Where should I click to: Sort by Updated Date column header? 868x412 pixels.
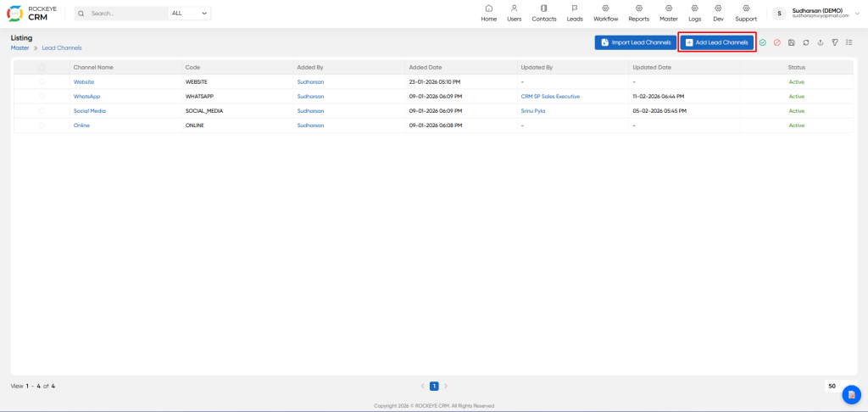pyautogui.click(x=652, y=67)
